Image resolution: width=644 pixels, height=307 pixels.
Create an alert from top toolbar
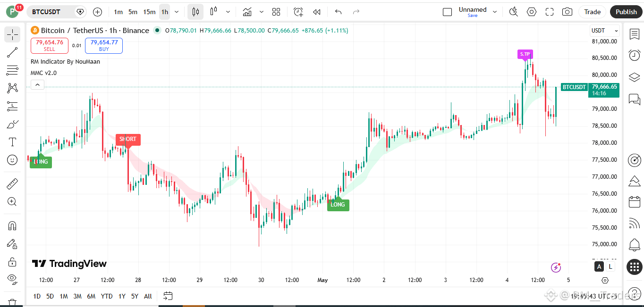click(x=298, y=12)
